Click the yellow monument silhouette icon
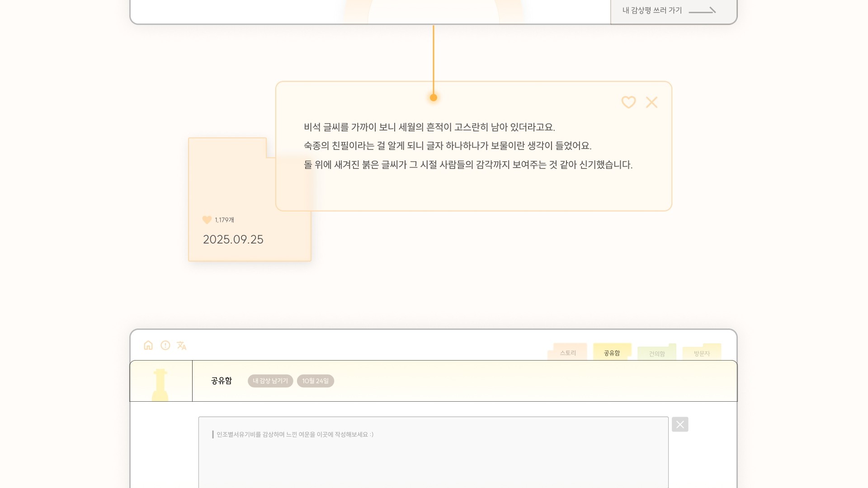This screenshot has width=868, height=488. (160, 385)
